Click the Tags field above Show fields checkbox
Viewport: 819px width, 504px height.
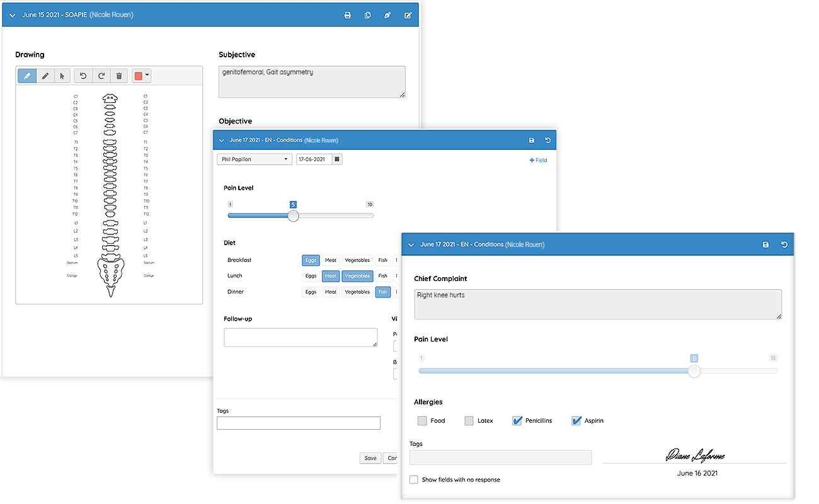500,457
